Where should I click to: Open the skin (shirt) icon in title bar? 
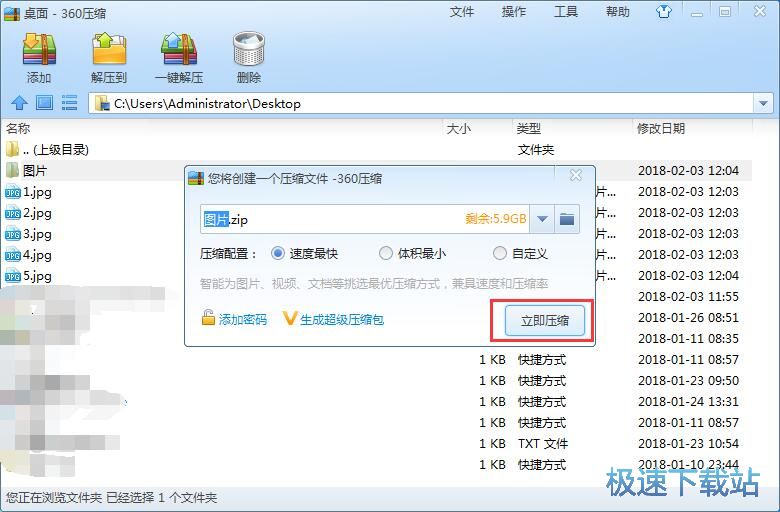coord(663,11)
